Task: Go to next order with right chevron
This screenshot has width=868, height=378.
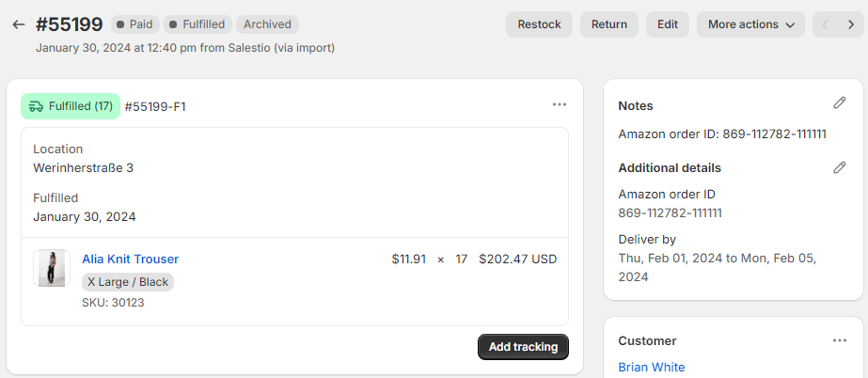Action: click(x=851, y=24)
